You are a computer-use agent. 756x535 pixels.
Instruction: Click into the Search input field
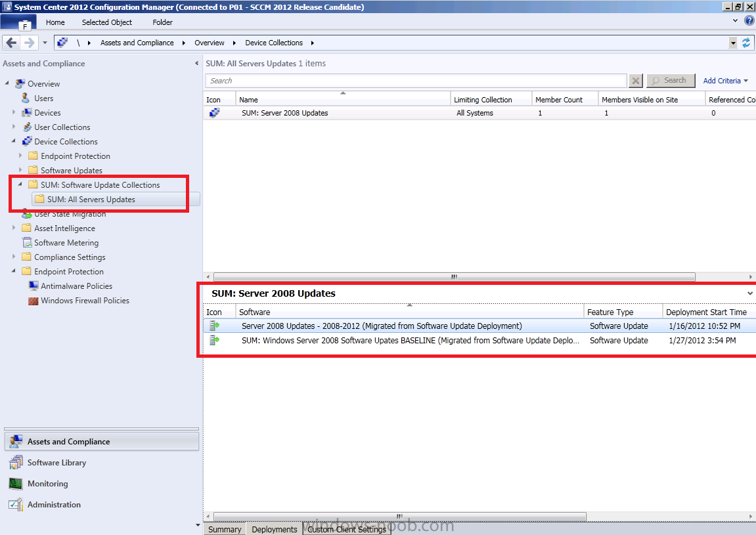(x=416, y=81)
